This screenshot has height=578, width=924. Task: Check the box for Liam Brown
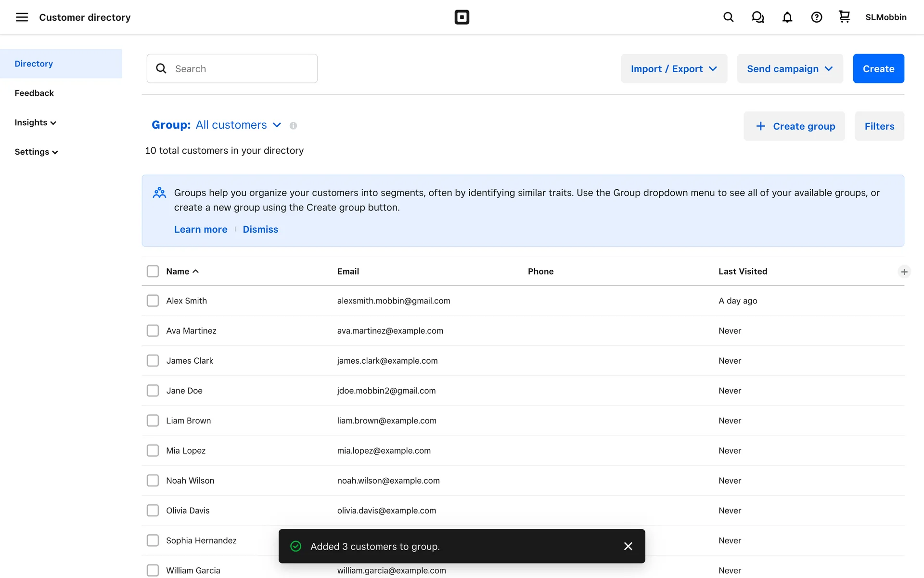click(153, 420)
